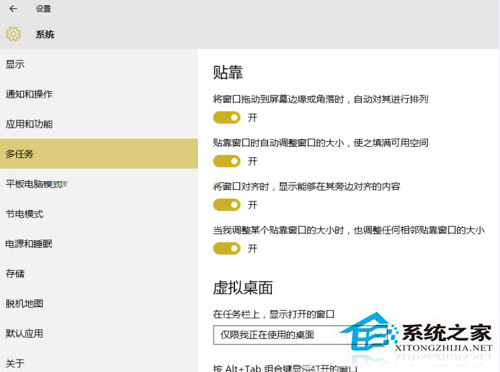Open the 节电模式 settings page

(x=99, y=214)
